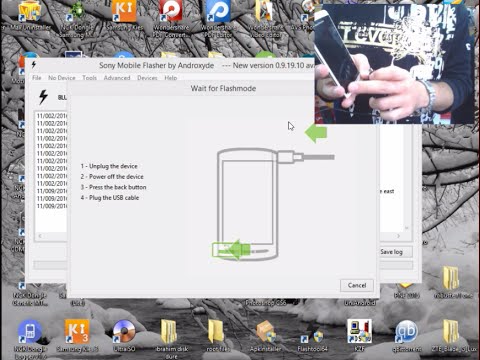Launch Samsung Kies 3 from desktop
The height and width of the screenshot is (360, 480).
(x=77, y=336)
